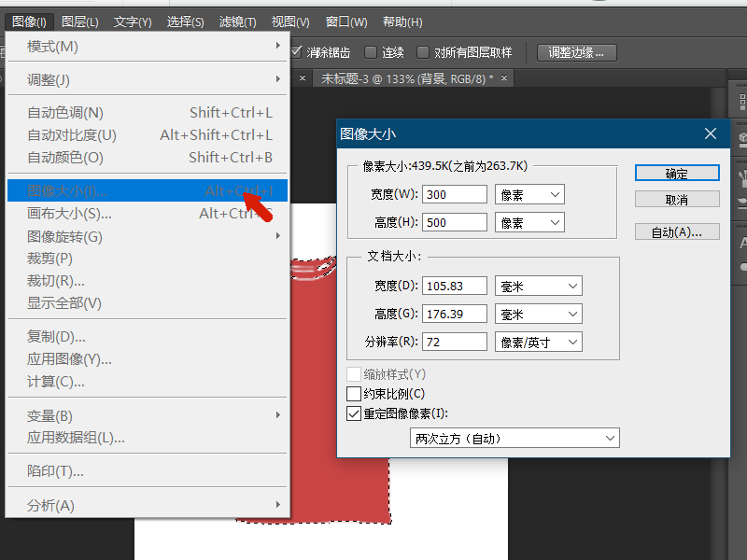Open the 帮助(H) menu
This screenshot has height=560, width=747.
tap(402, 21)
